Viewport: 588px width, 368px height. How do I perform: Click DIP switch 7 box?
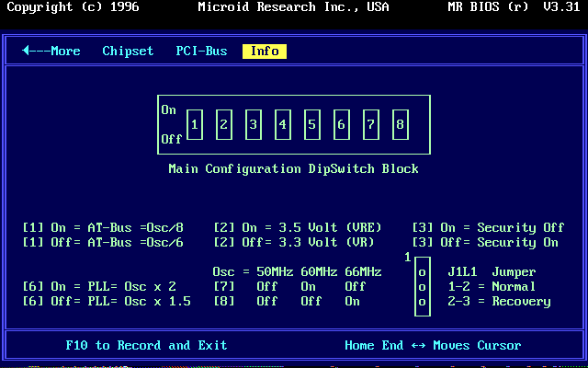pos(371,123)
